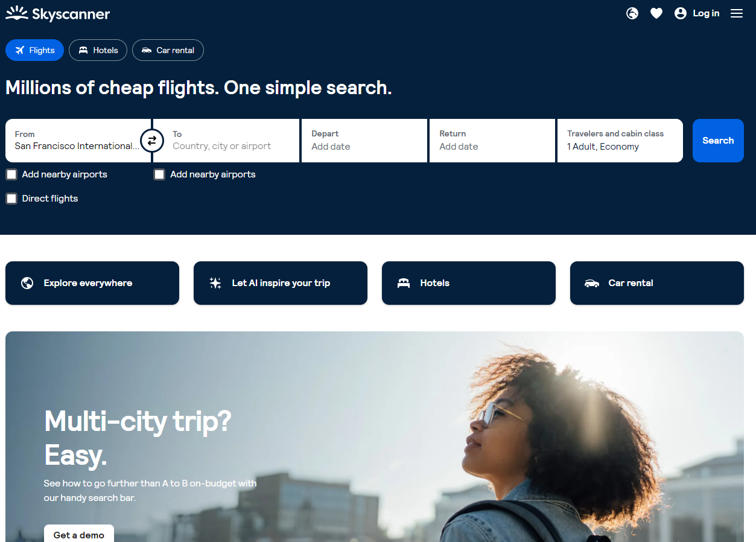Viewport: 756px width, 542px height.
Task: Open the globe regional settings icon
Action: click(x=632, y=13)
